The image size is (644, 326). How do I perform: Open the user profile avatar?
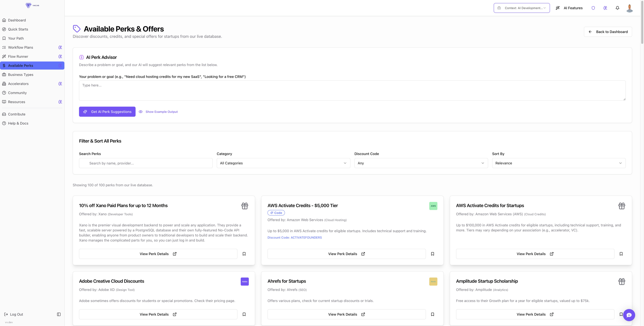click(x=629, y=8)
